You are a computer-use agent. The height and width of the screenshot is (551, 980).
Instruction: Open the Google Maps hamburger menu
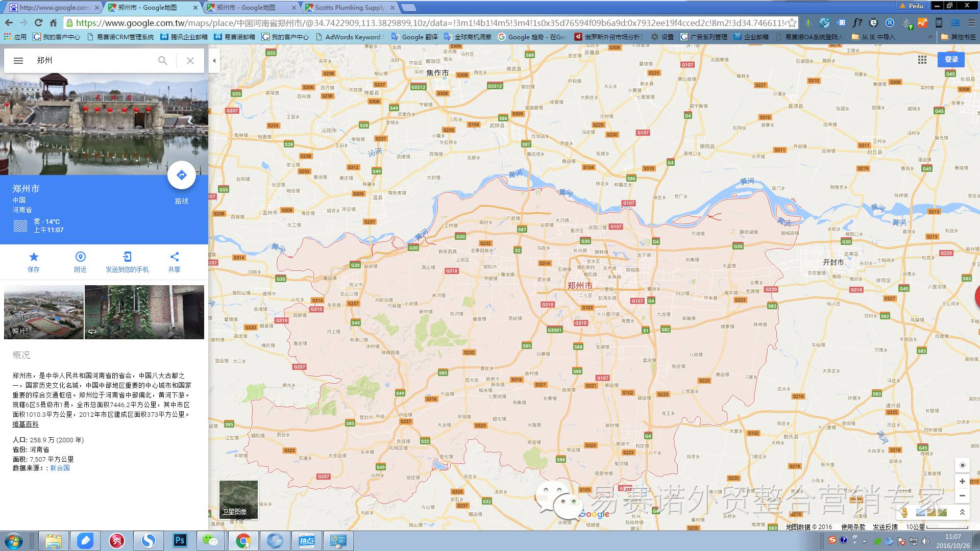point(18,60)
